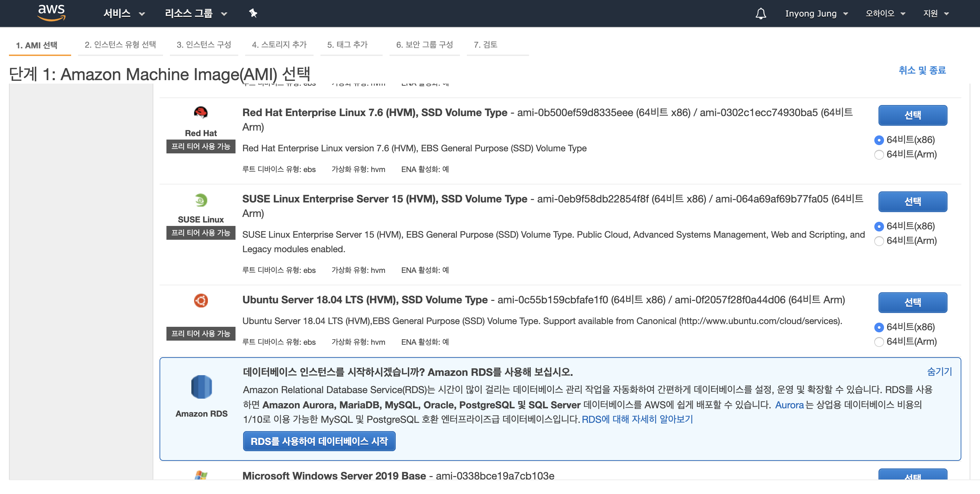The width and height of the screenshot is (980, 494).
Task: Select 64비트(Arm) for Red Hat Enterprise Linux
Action: [878, 154]
